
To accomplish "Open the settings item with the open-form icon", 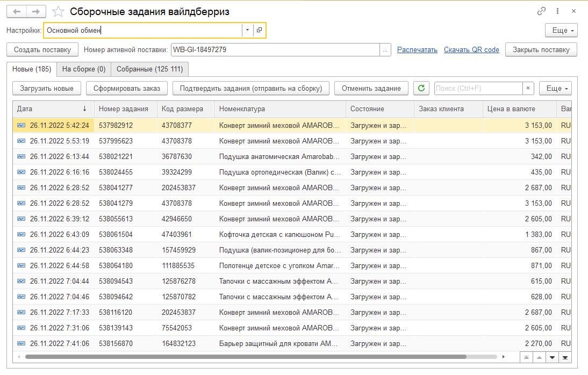I will (259, 30).
